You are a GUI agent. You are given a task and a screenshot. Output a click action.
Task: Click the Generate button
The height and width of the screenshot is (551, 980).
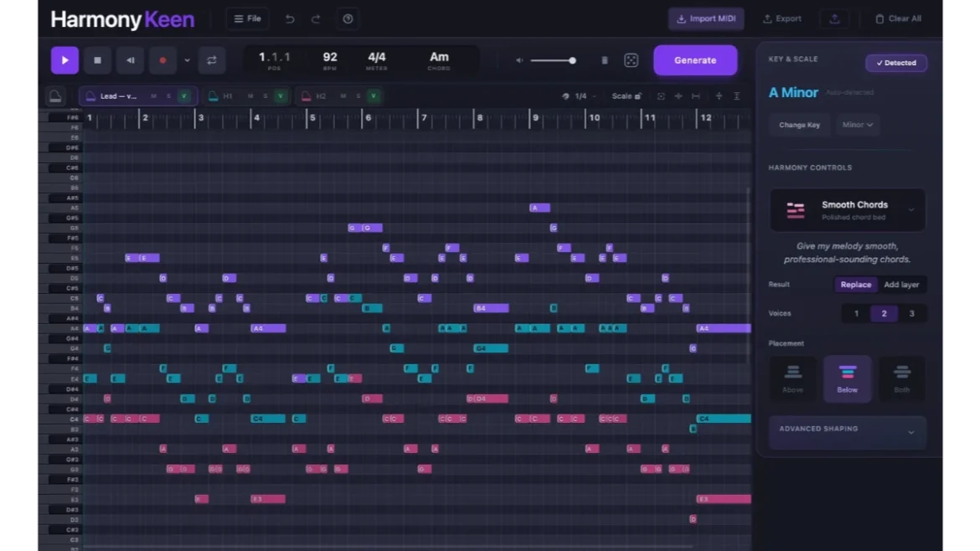695,60
